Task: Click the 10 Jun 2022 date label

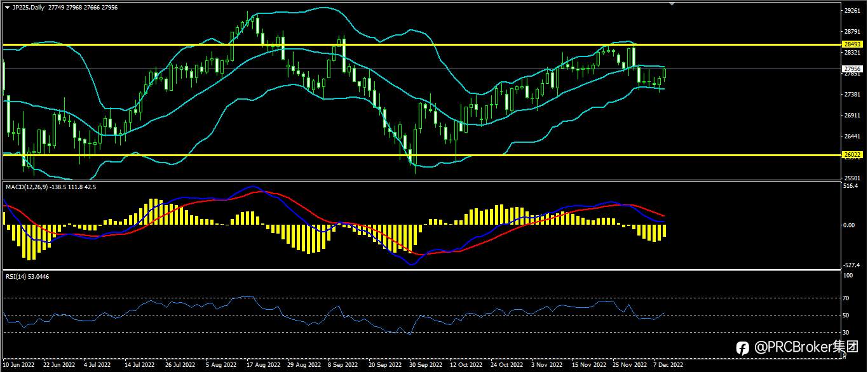Action: tap(18, 365)
